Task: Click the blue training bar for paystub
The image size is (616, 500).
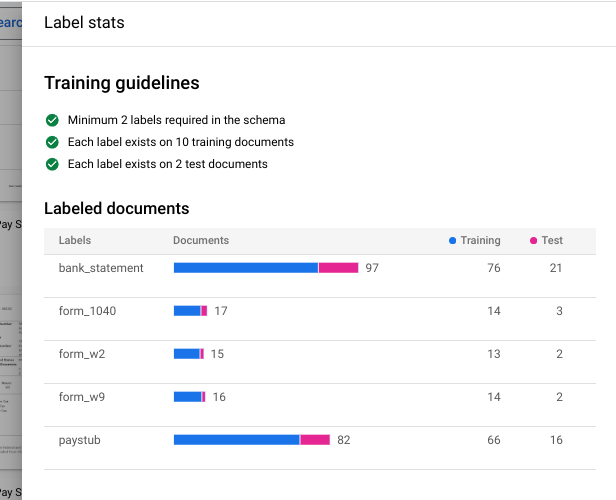Action: tap(236, 440)
